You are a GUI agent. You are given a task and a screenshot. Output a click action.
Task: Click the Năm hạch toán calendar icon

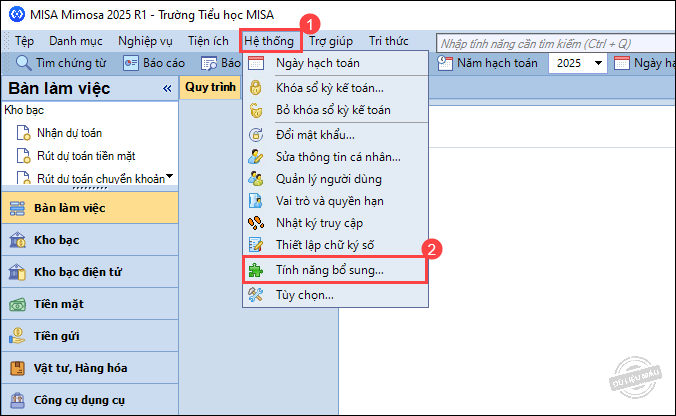(x=445, y=63)
